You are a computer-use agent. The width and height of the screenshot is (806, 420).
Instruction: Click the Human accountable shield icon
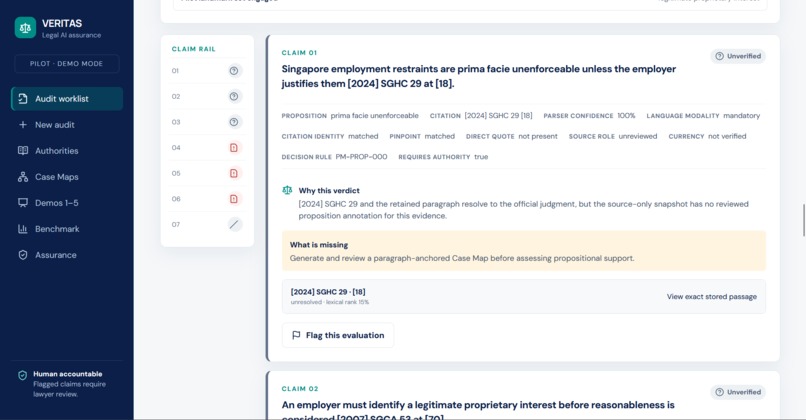click(22, 375)
